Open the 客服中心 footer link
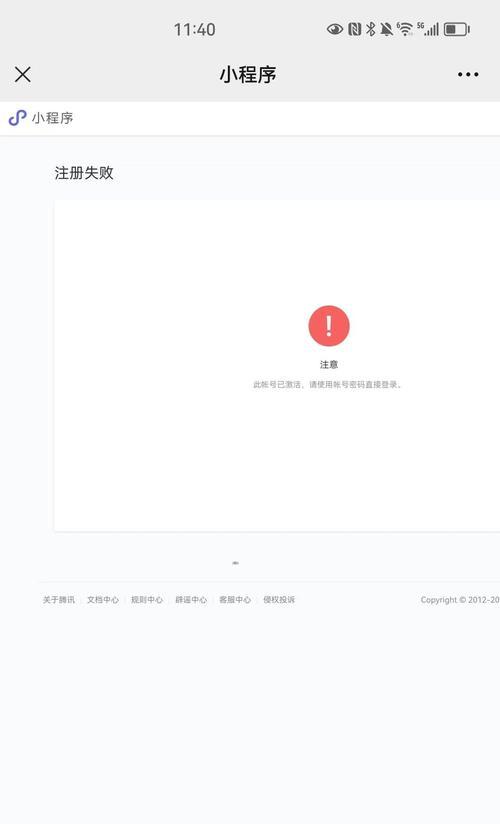500x824 pixels. click(x=235, y=600)
